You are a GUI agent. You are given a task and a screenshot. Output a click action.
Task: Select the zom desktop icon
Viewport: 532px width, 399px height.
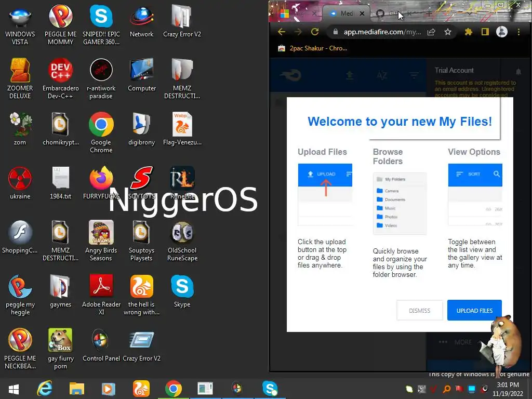[20, 129]
